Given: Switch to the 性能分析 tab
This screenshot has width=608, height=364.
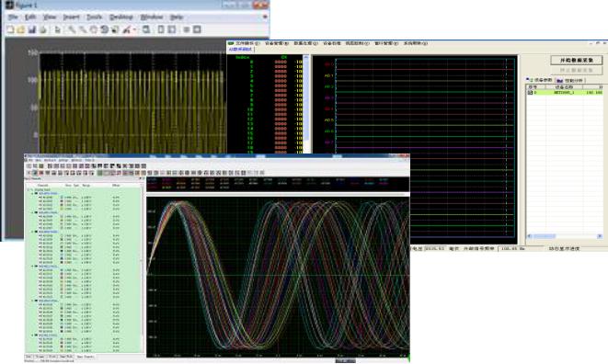Looking at the screenshot, I should (x=570, y=80).
